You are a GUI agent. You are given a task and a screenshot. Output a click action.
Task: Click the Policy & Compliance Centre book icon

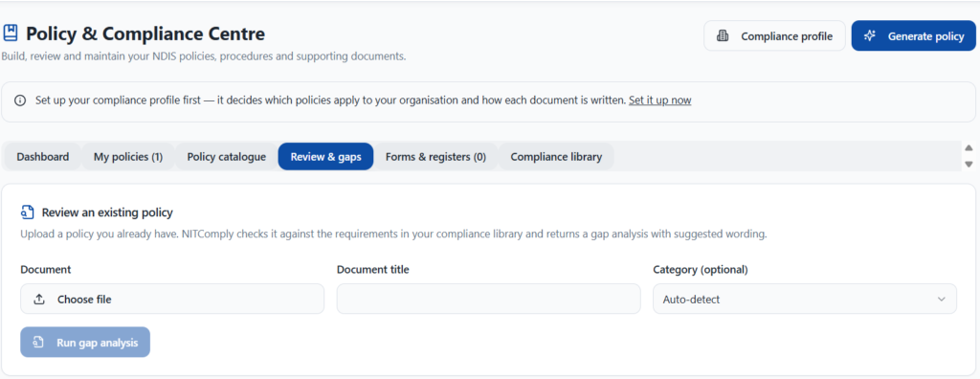11,33
